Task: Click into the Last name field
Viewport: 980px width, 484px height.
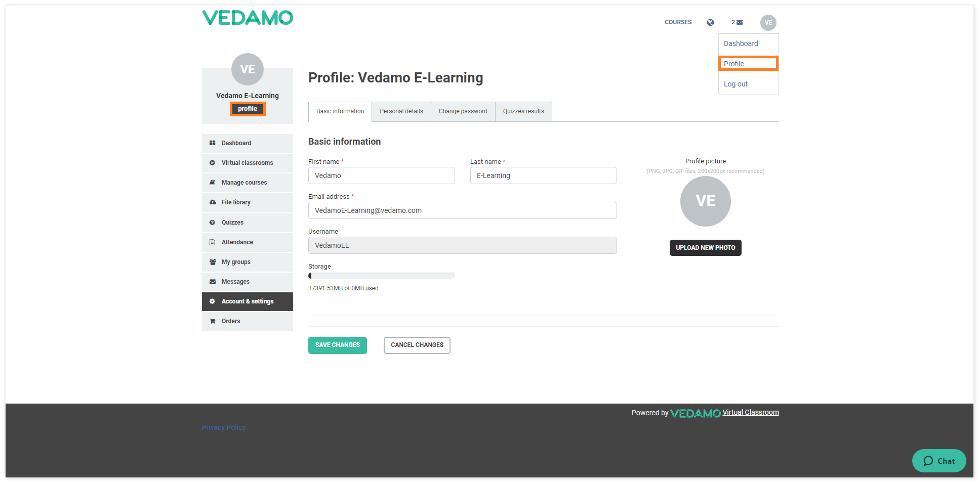Action: tap(544, 175)
